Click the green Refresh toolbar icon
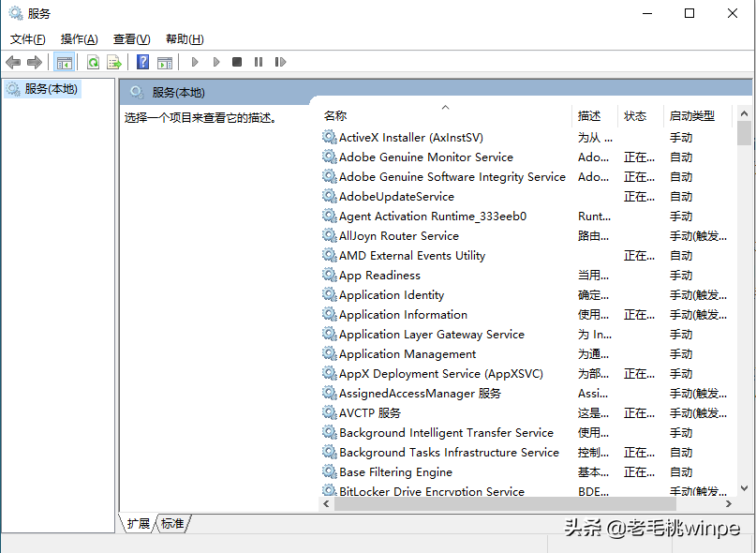The width and height of the screenshot is (756, 553). 93,62
